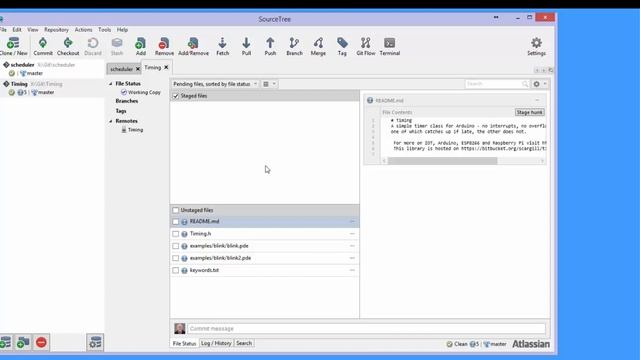Viewport: 640px width, 360px height.
Task: Open options for blink.pde row
Action: 352,246
